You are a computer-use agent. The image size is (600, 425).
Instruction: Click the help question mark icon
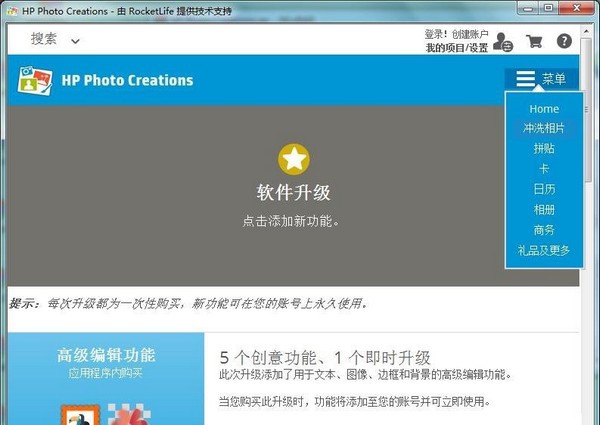[x=564, y=41]
